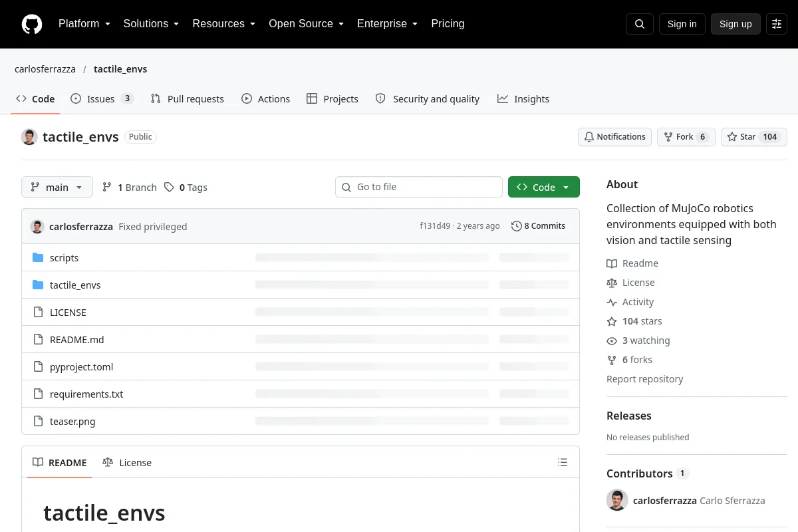
Task: Click the repo owner avatar beside title
Action: click(x=29, y=137)
